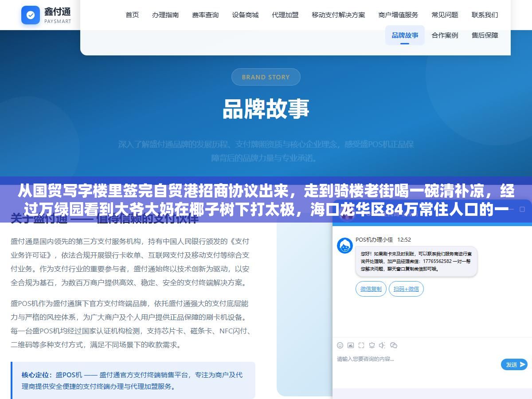Toggle the chat sound speaker icon
532x399 pixels.
[x=382, y=345]
